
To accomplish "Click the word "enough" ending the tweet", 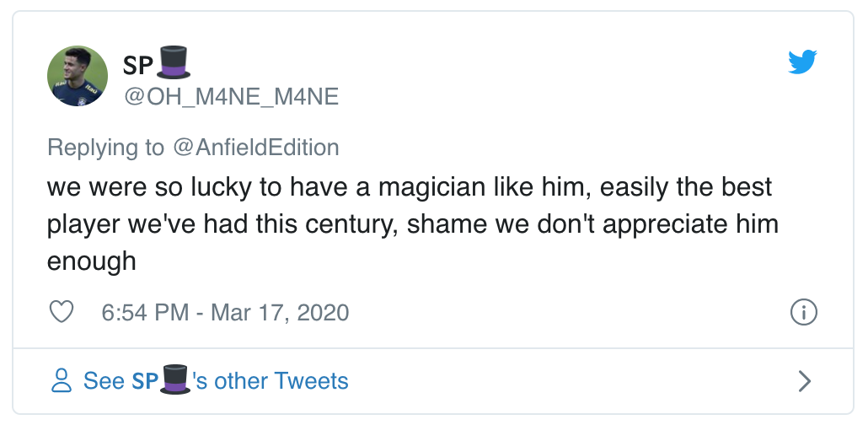I will [92, 261].
